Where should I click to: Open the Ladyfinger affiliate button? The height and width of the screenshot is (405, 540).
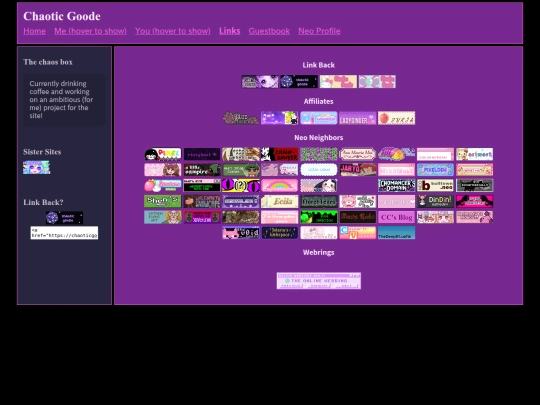(357, 118)
